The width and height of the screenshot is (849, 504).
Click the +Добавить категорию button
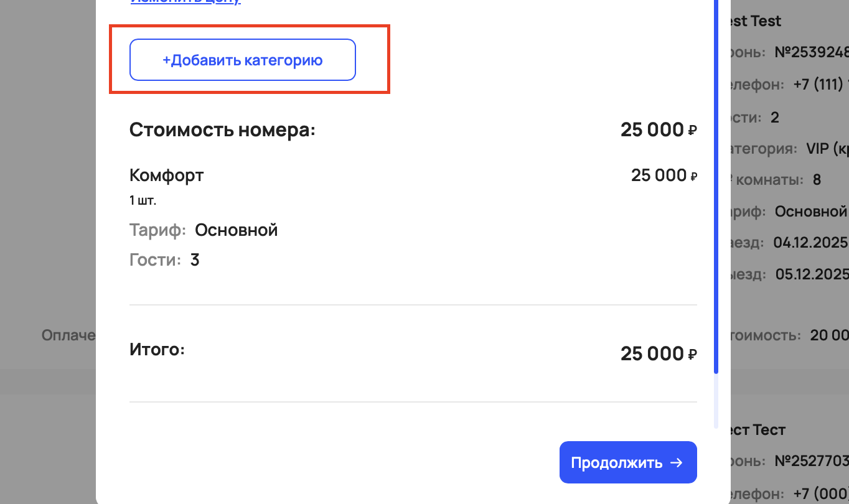pos(242,60)
